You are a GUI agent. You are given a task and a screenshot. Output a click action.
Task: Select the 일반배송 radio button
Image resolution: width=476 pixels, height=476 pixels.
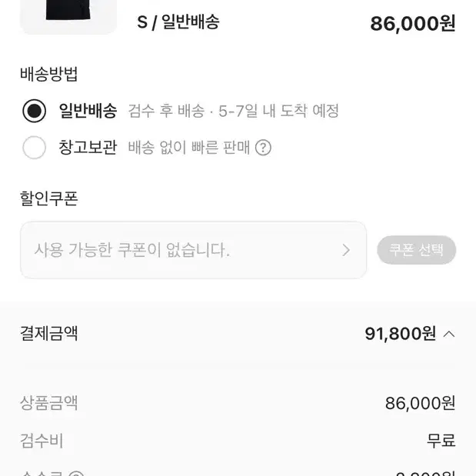click(35, 111)
